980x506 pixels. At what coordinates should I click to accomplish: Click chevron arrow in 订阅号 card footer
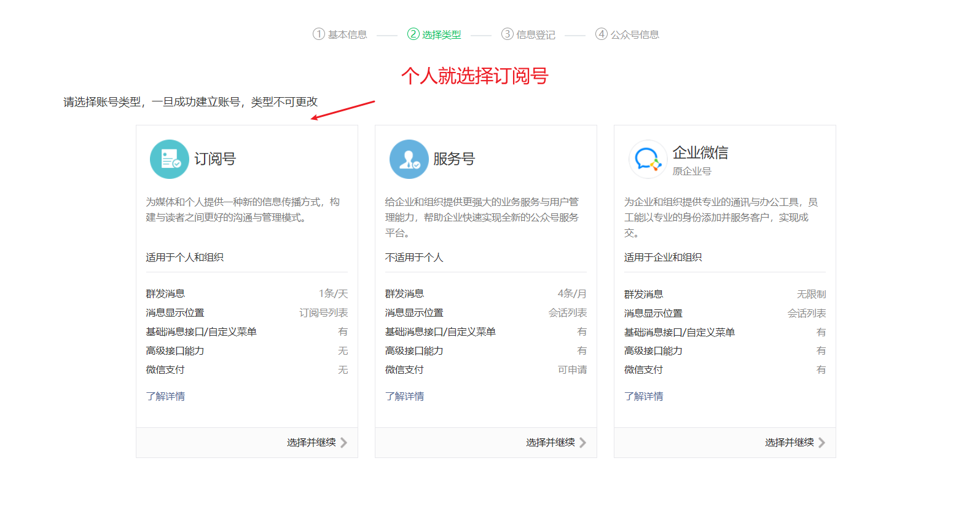344,443
